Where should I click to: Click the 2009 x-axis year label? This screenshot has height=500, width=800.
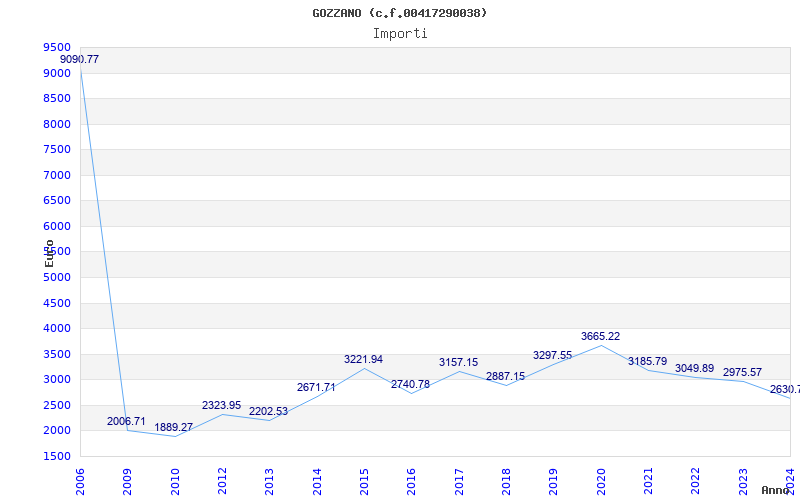pyautogui.click(x=128, y=481)
